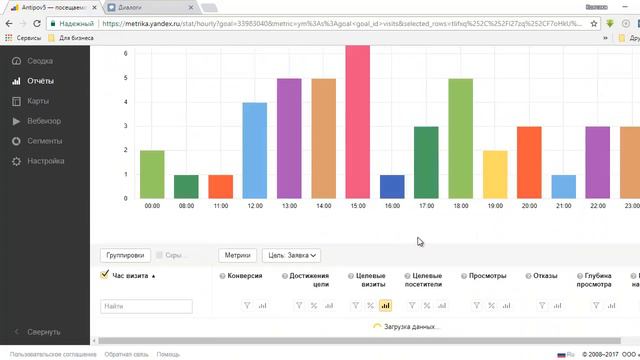Sort by Конверсия column header
Viewport: 640px width, 360px height.
(x=244, y=276)
